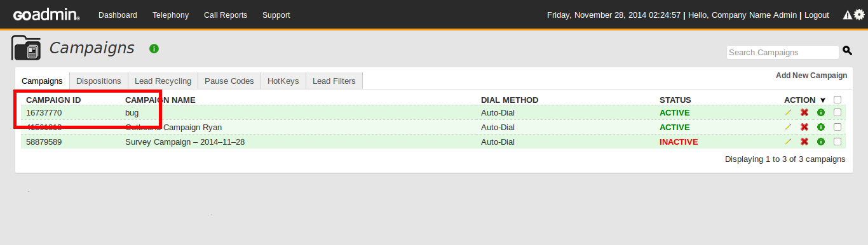Click Auto-Dial for Outbound Campaign Ryan row

[x=498, y=127]
